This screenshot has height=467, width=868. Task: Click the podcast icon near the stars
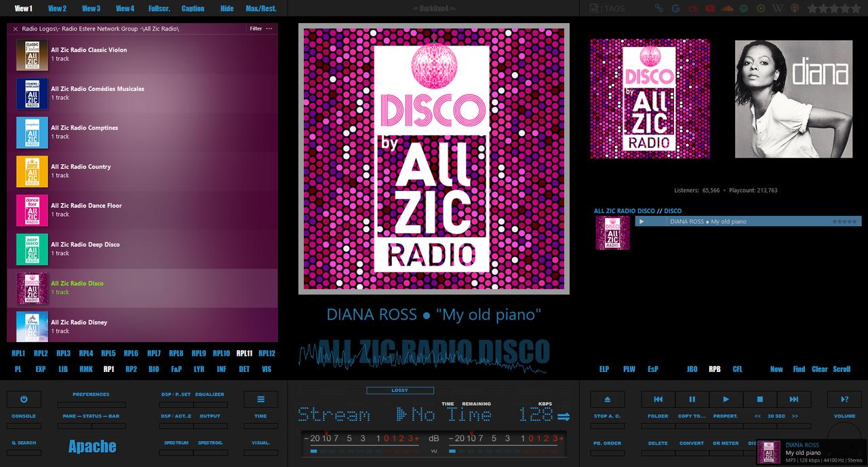(795, 8)
